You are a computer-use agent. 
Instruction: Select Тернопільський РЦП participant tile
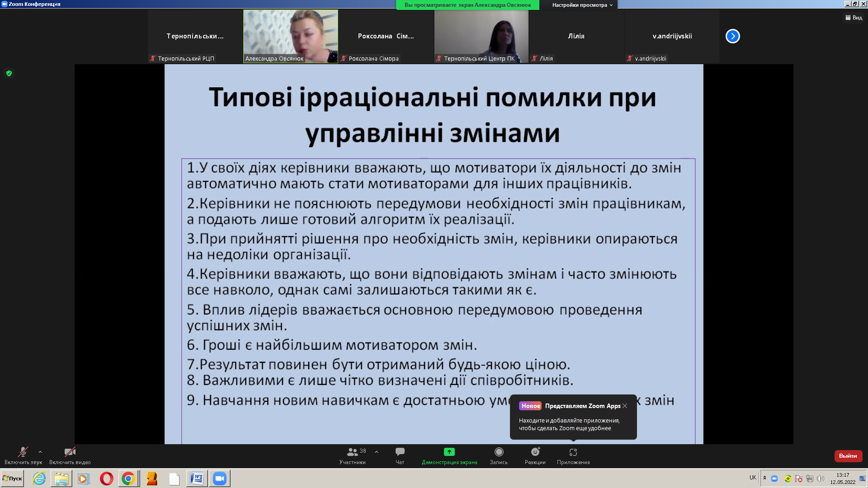click(x=195, y=36)
